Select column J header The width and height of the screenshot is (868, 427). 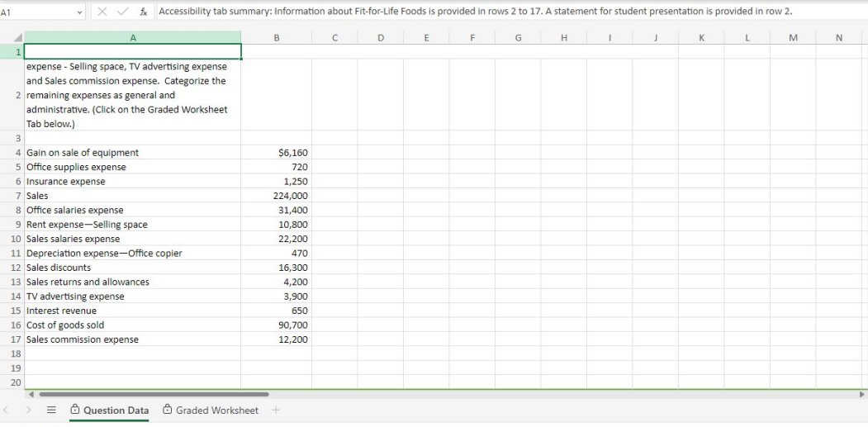656,38
